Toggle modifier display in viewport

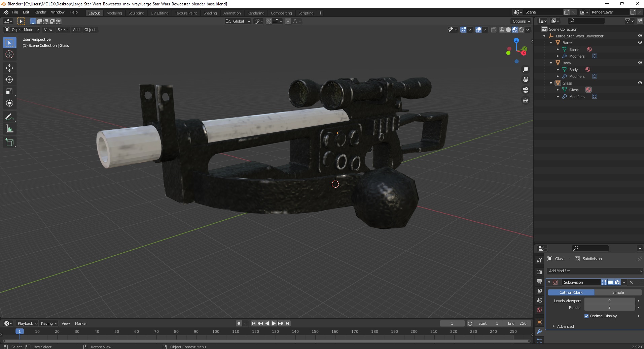tap(610, 282)
